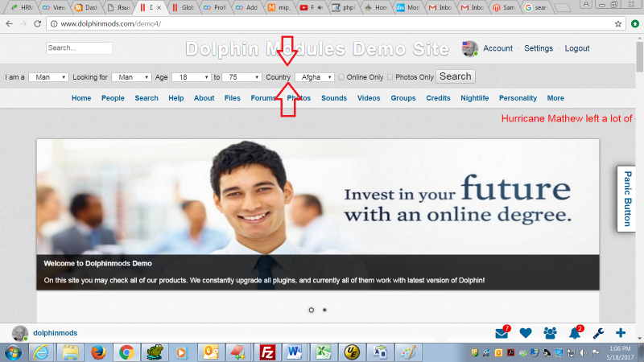Click the Windows Start button
This screenshot has width=644, height=362.
click(x=13, y=352)
